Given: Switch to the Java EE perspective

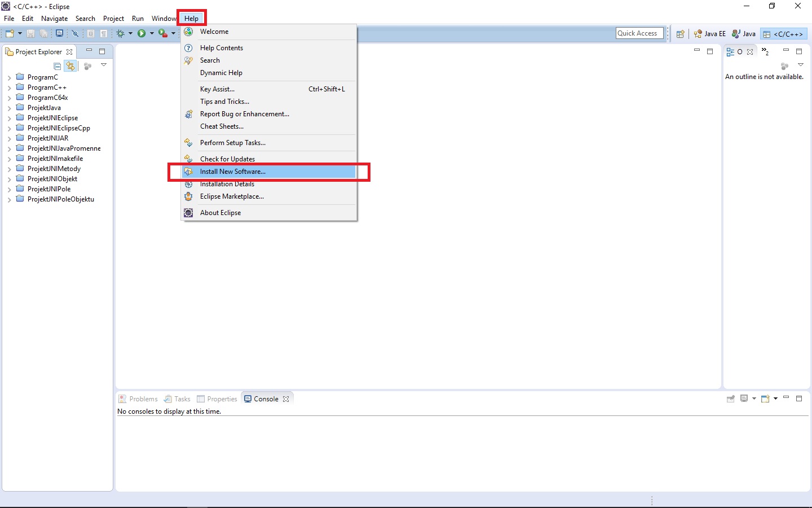Looking at the screenshot, I should [x=709, y=34].
